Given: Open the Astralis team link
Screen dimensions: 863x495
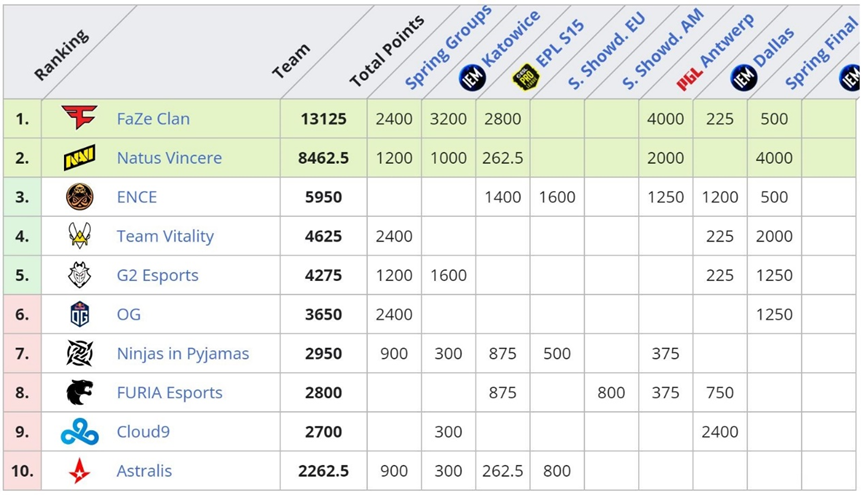Looking at the screenshot, I should (x=144, y=470).
